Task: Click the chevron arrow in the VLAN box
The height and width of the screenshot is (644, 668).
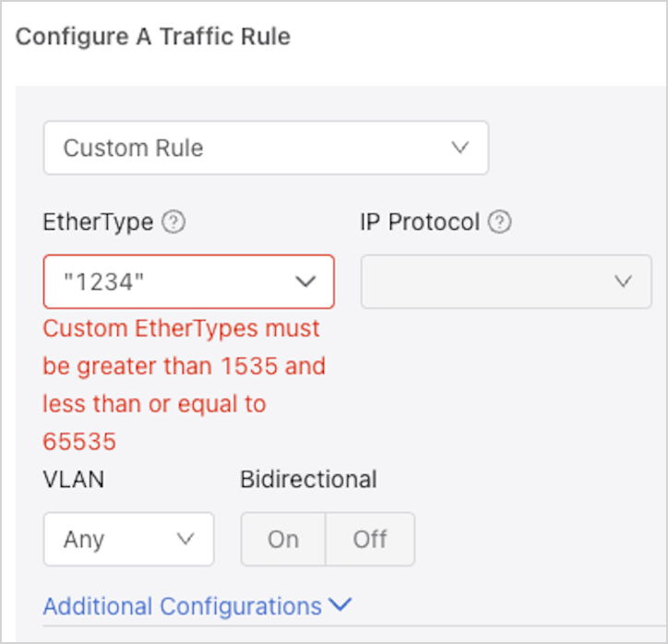Action: 185,539
